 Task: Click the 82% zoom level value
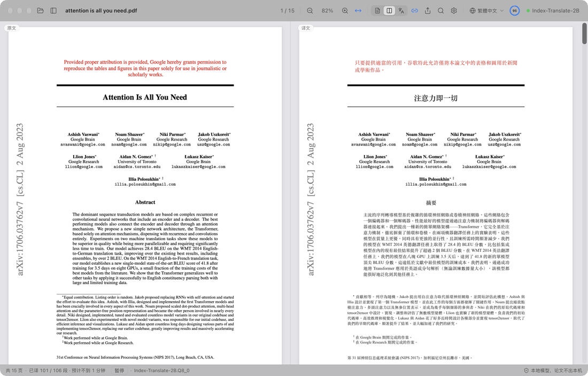327,11
